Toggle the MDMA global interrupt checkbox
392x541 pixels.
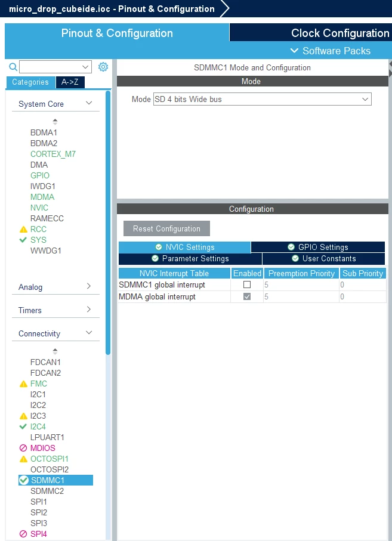tap(247, 296)
